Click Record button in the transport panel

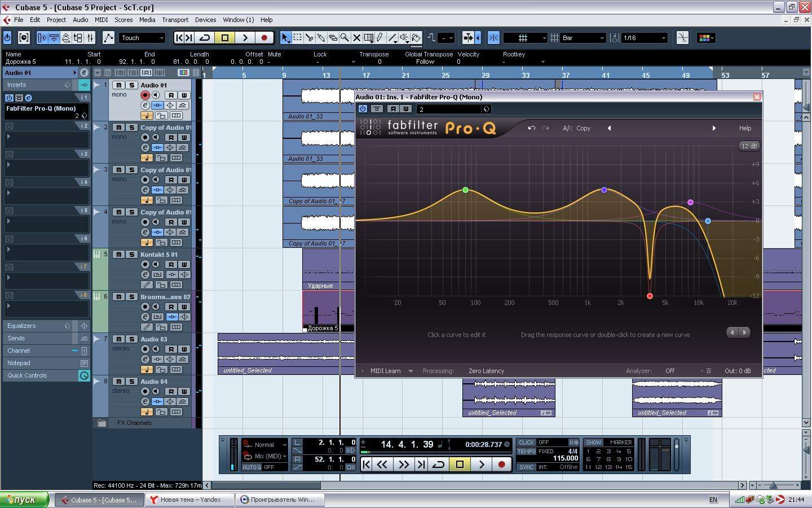click(501, 464)
